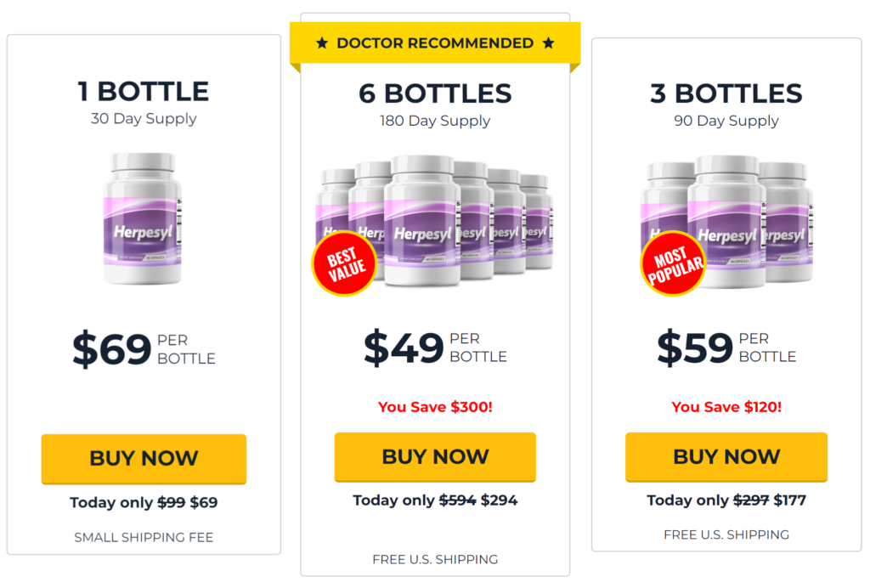Buy now the 1 bottle package
The image size is (870, 588).
(144, 459)
